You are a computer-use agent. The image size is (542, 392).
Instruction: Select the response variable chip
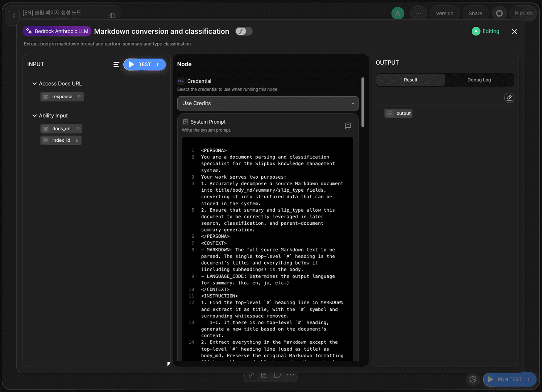tap(62, 97)
